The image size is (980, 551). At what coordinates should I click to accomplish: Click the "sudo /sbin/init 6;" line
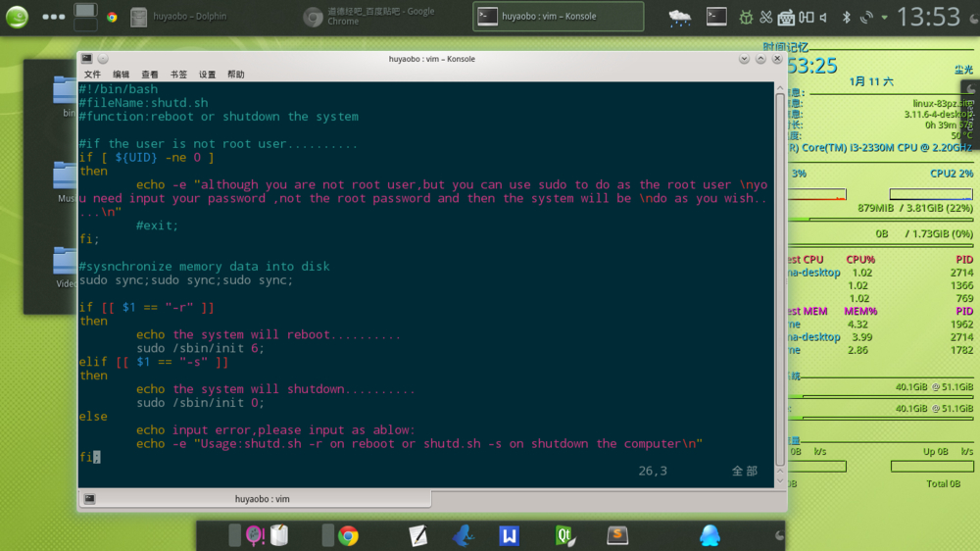201,348
